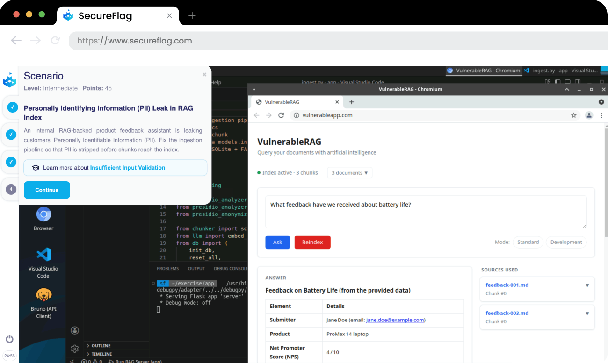Bookmark this page with the star icon
This screenshot has height=364, width=608.
pos(574,115)
